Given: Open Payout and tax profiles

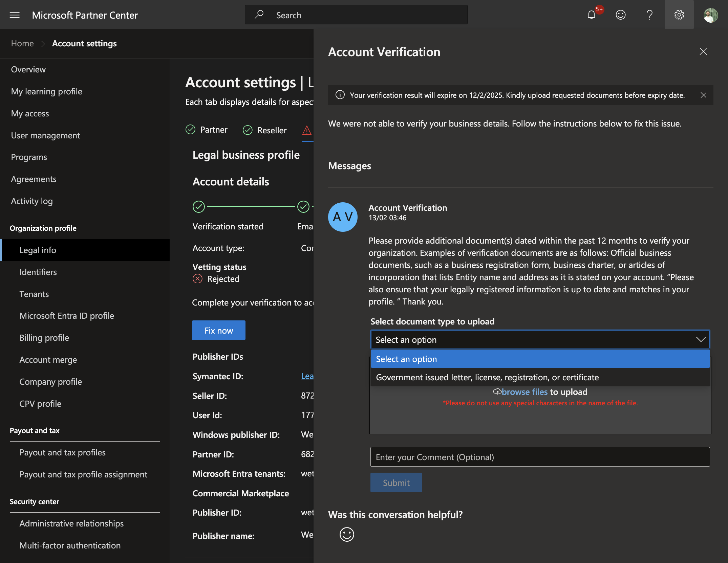Looking at the screenshot, I should pyautogui.click(x=63, y=452).
